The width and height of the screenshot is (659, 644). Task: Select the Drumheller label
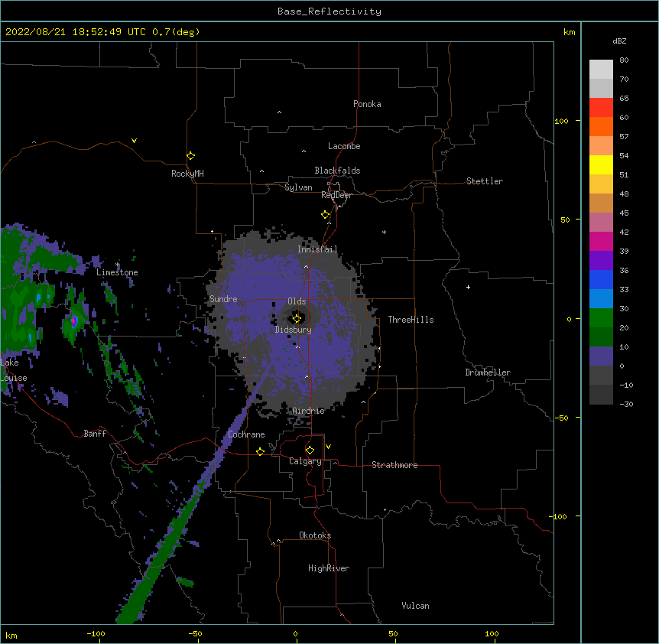(x=488, y=372)
